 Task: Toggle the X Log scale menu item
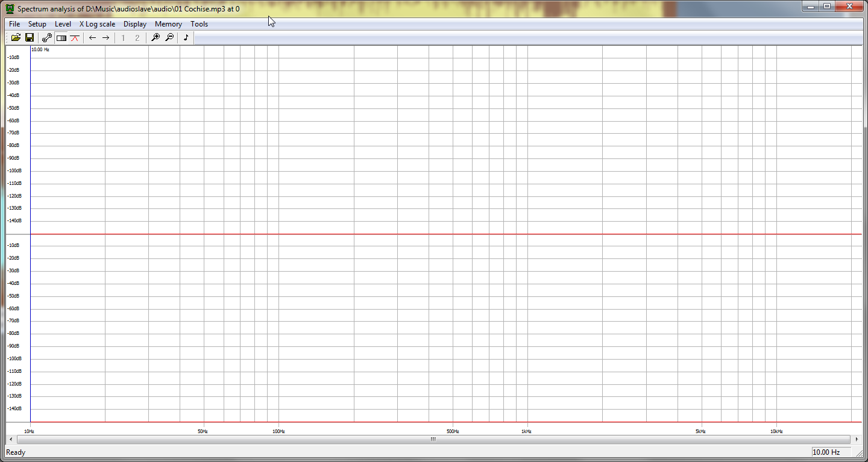pyautogui.click(x=97, y=24)
